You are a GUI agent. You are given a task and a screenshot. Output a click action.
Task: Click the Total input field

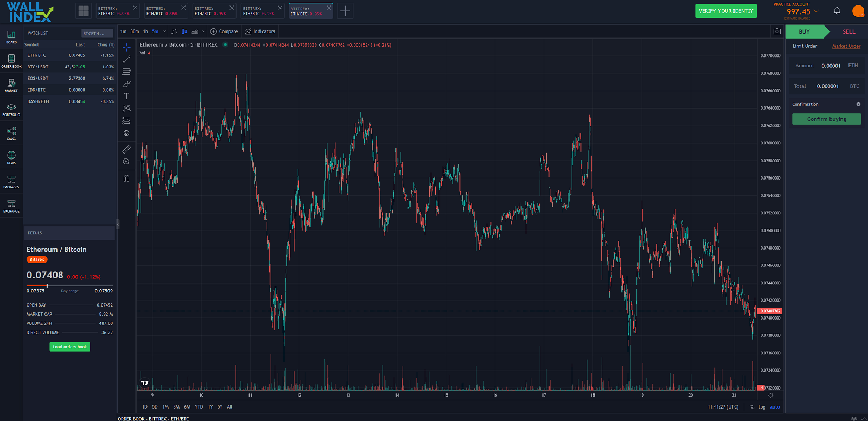826,86
